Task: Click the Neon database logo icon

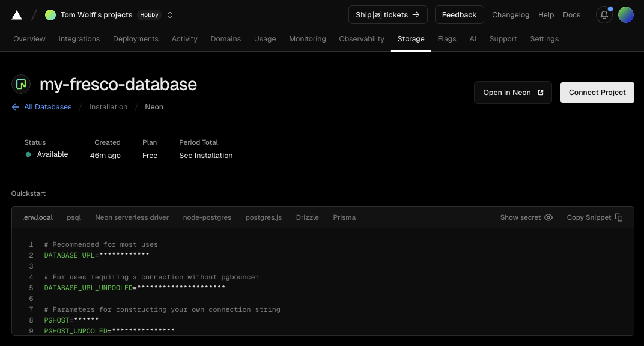Action: pos(21,84)
